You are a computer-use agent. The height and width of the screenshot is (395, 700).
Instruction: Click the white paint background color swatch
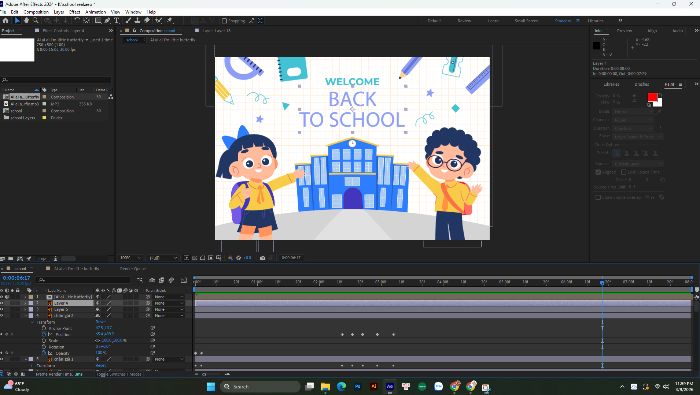(659, 103)
